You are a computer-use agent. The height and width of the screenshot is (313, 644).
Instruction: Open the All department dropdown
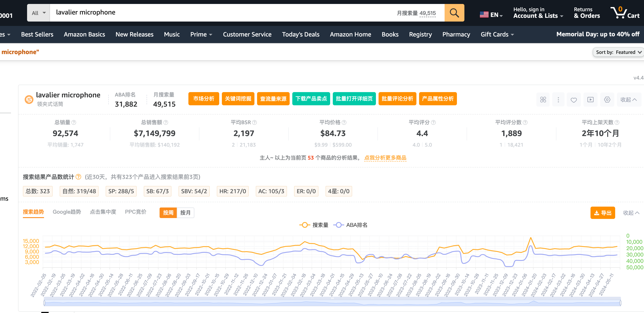pyautogui.click(x=39, y=13)
